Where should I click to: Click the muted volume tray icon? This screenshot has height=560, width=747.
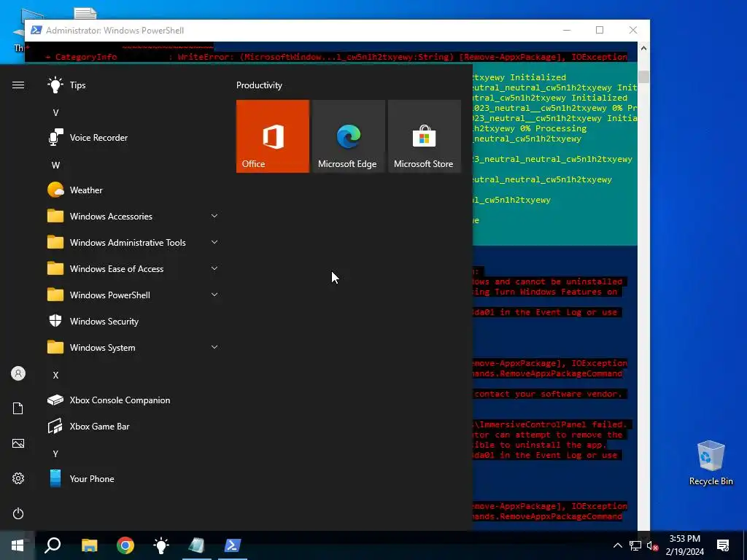coord(652,545)
